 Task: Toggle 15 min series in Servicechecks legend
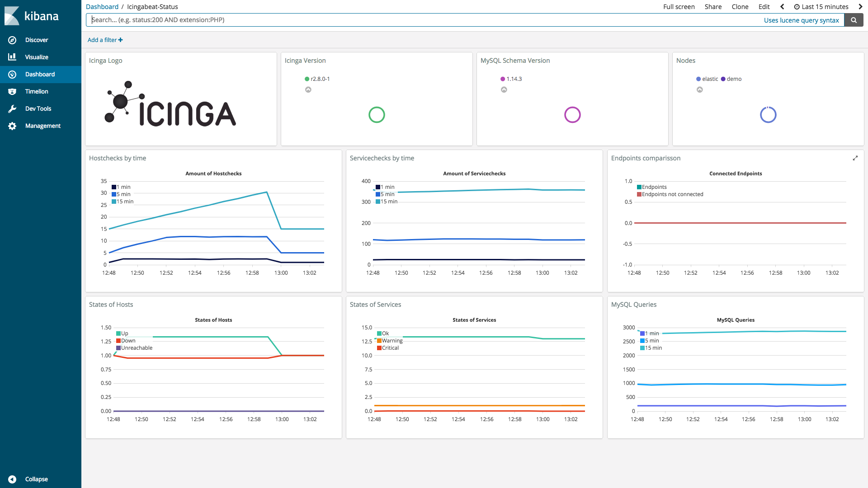(x=387, y=202)
